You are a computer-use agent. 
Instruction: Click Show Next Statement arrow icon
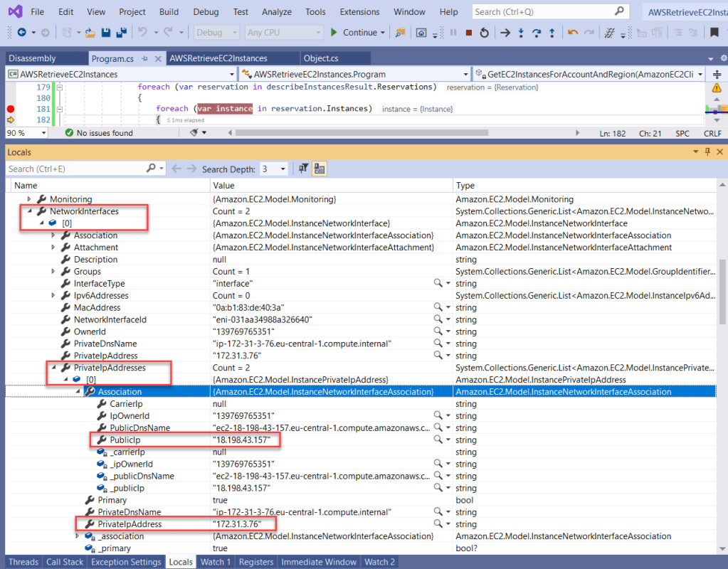[x=505, y=33]
